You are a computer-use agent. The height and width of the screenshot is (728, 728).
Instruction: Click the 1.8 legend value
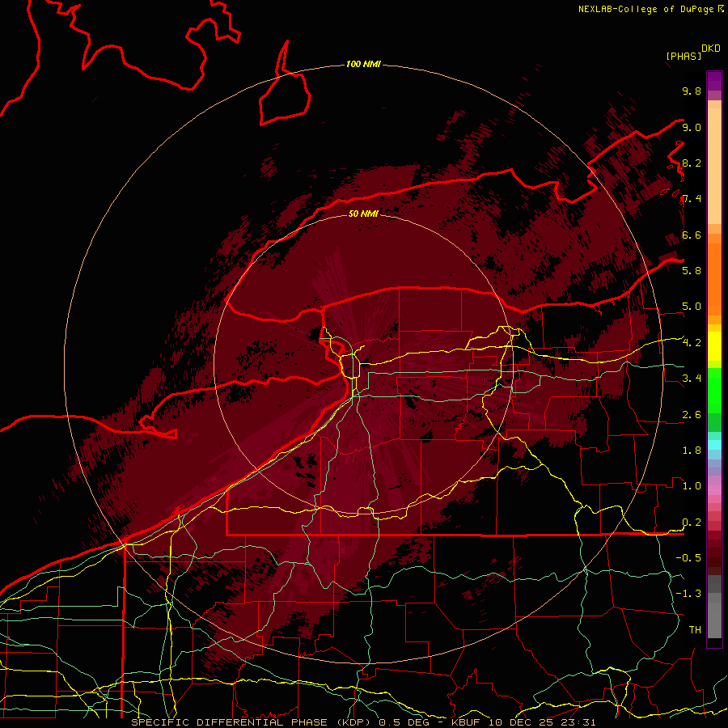pos(692,451)
